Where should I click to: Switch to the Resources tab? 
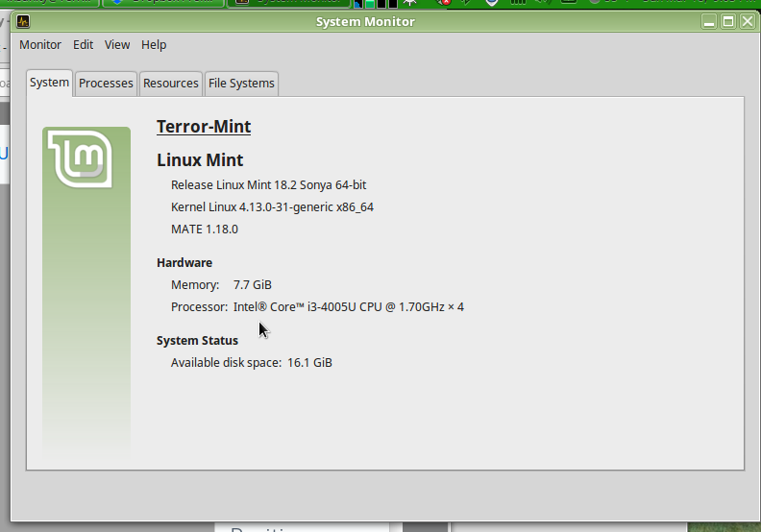click(x=171, y=84)
